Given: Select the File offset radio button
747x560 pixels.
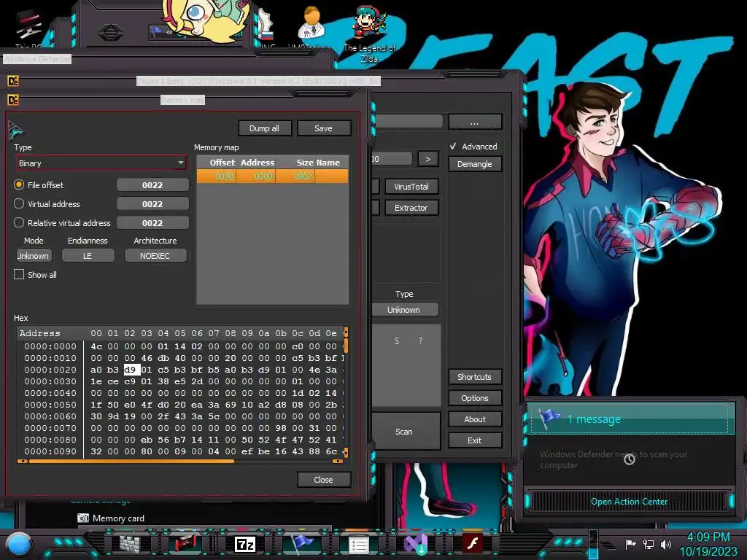Looking at the screenshot, I should [x=18, y=184].
